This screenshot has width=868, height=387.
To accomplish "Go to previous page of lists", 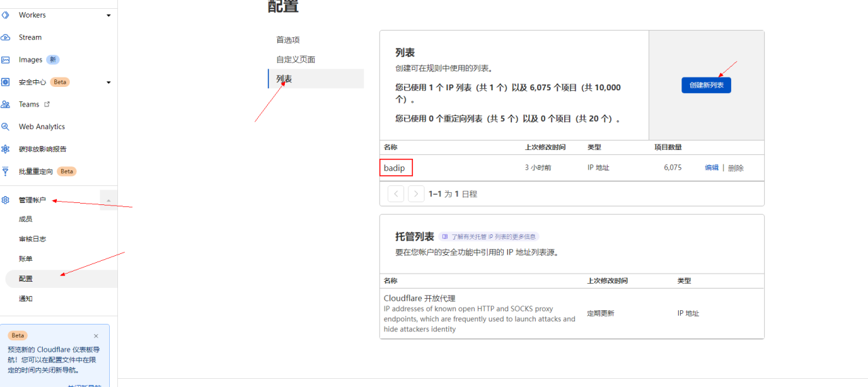I will point(396,193).
